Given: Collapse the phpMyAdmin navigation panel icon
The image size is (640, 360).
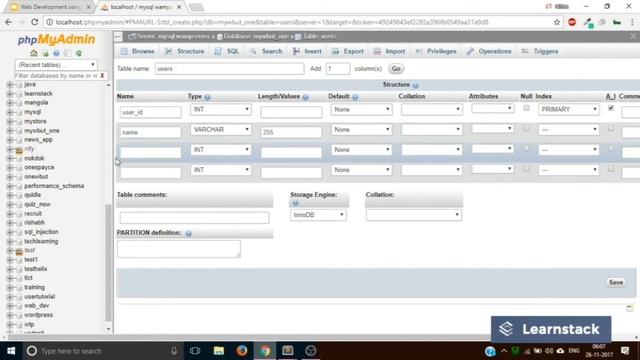Looking at the screenshot, I should pyautogui.click(x=118, y=37).
